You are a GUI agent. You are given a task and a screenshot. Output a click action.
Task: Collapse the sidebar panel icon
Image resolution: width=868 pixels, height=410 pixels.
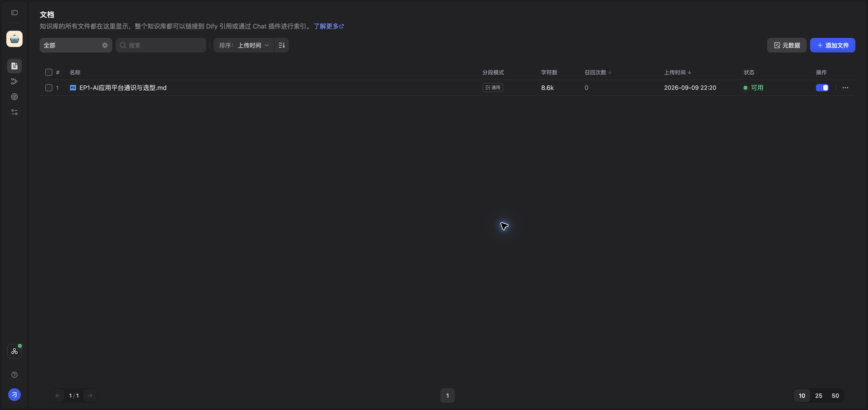click(14, 13)
